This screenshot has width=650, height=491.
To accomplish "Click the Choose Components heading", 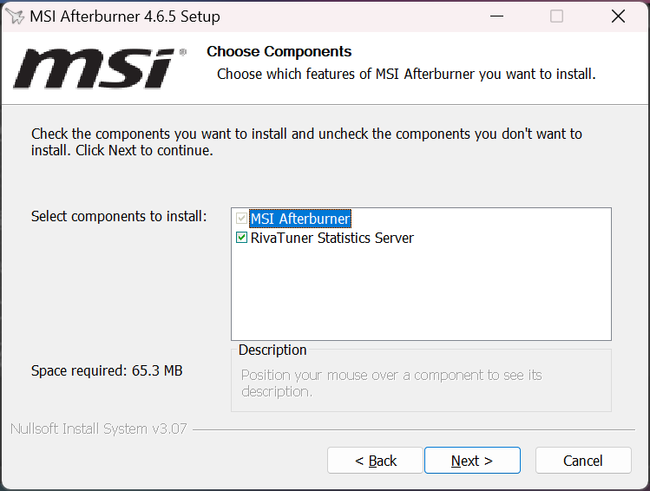I will coord(279,51).
